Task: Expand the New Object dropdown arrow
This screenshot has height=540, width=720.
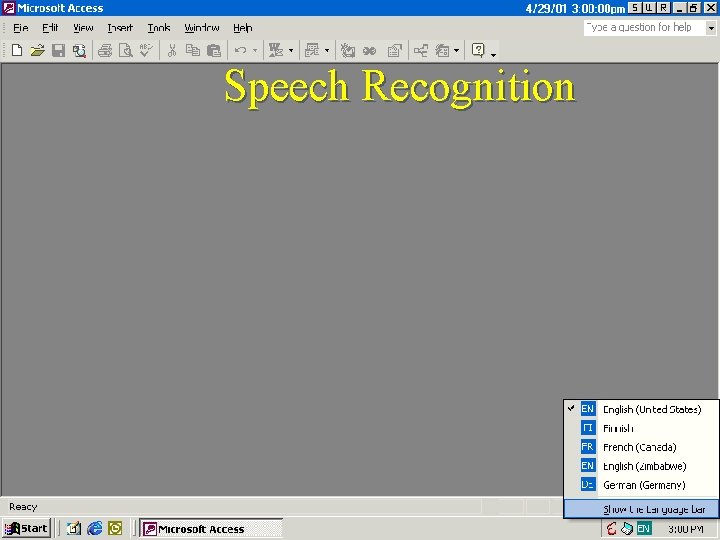Action: (x=456, y=51)
